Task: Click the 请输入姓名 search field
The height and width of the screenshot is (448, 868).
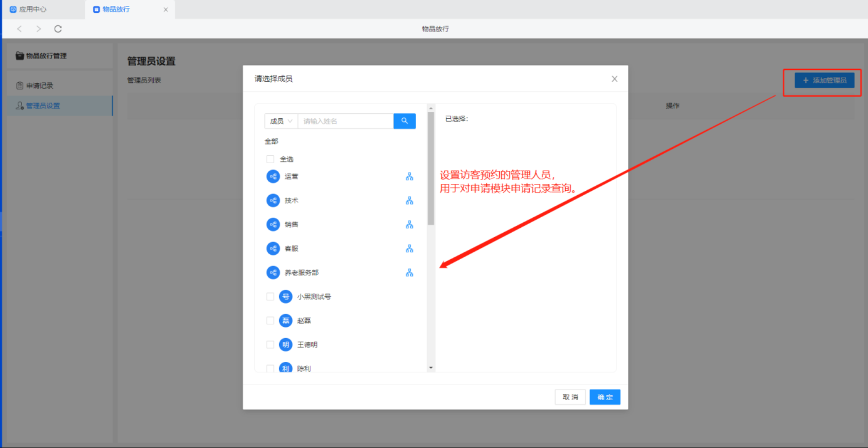Action: tap(346, 121)
